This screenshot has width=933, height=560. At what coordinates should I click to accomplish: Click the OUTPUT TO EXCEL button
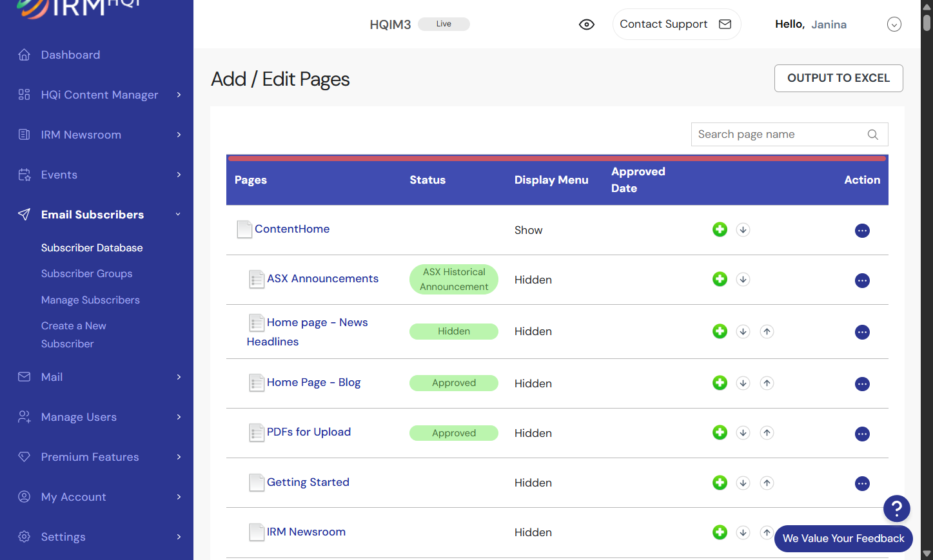[838, 78]
